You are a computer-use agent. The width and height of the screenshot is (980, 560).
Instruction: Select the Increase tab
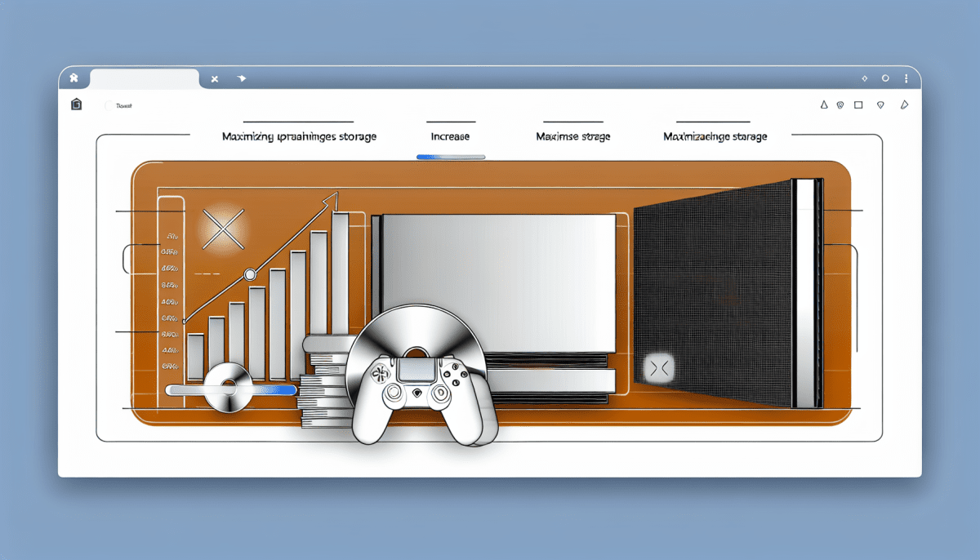[450, 136]
